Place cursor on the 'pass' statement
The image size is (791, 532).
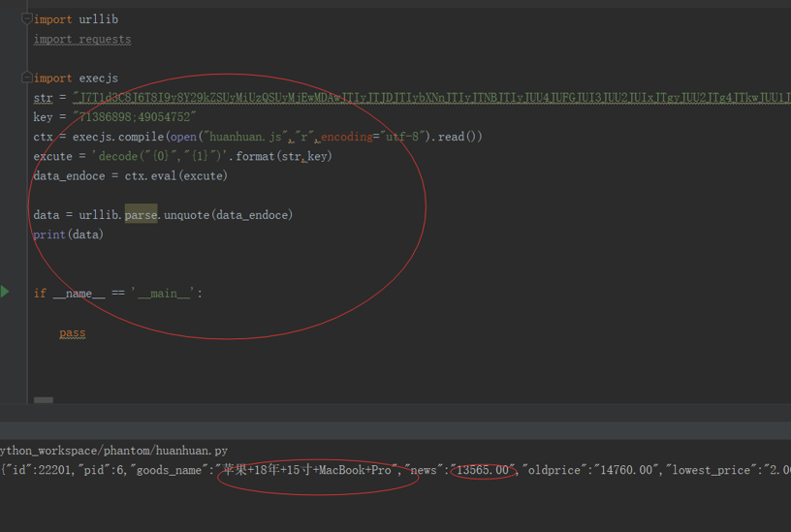(72, 332)
